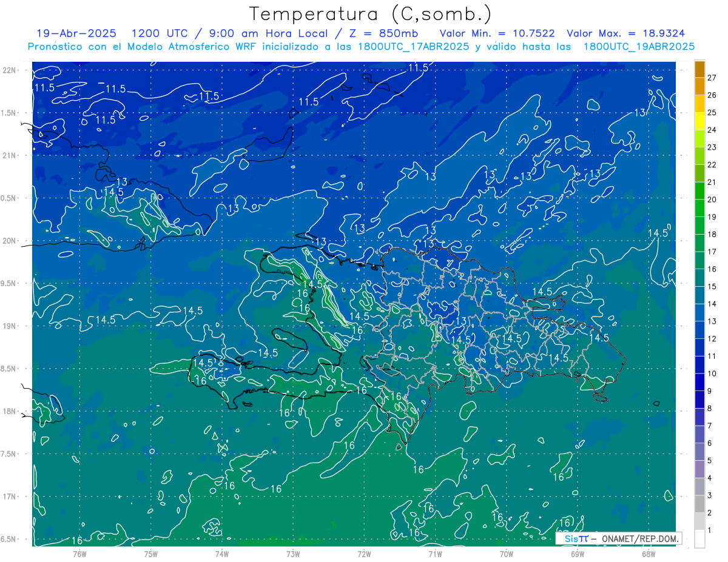Click the "69W" longitude axis label
Viewport: 728px width, 562px height.
578,554
